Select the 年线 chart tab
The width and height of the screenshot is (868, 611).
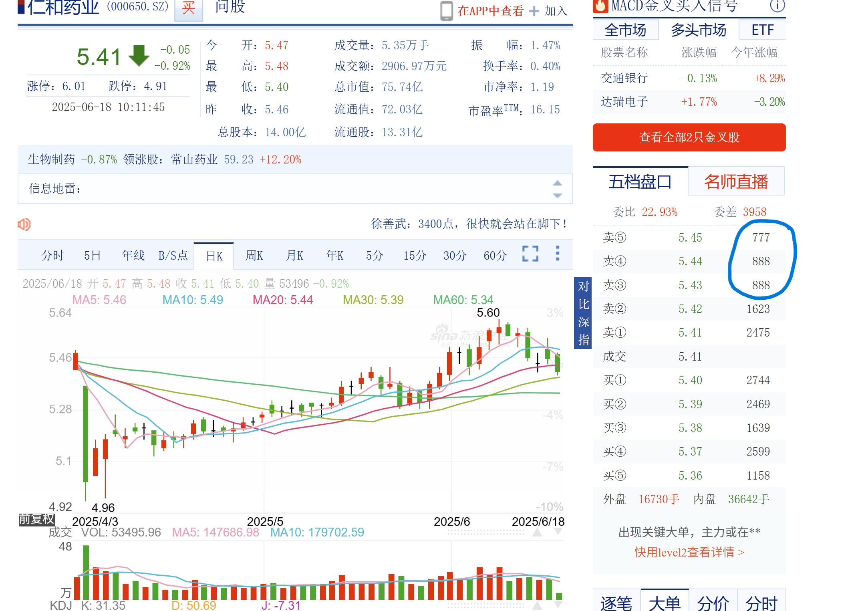(133, 255)
